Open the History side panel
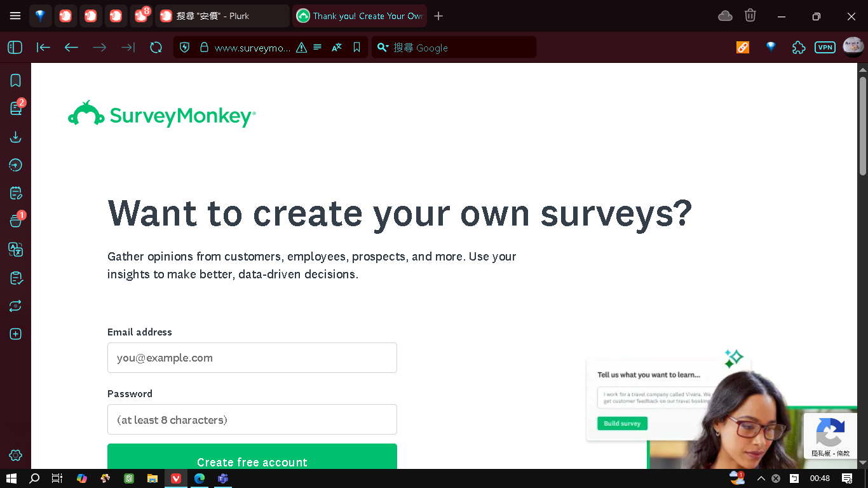This screenshot has width=868, height=488. [x=16, y=165]
